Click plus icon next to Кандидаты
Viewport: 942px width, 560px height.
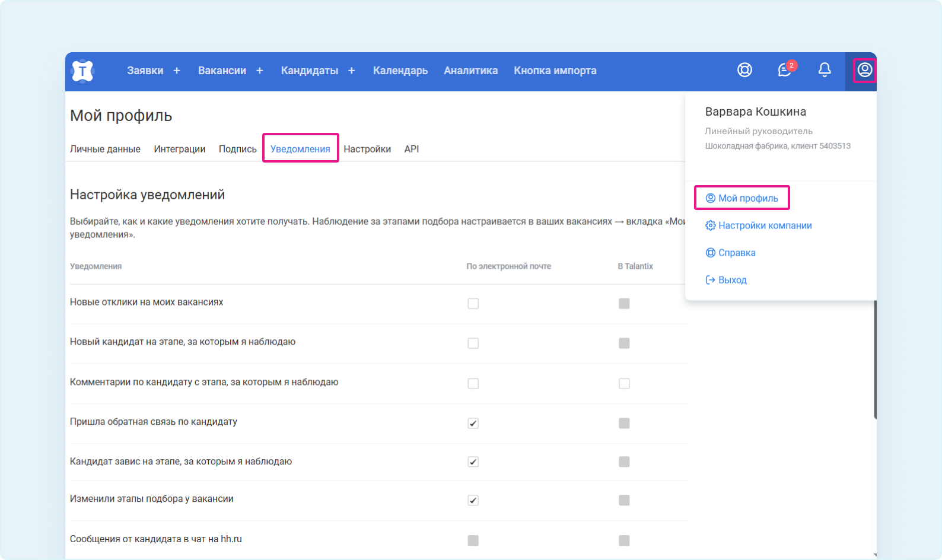[x=352, y=71]
